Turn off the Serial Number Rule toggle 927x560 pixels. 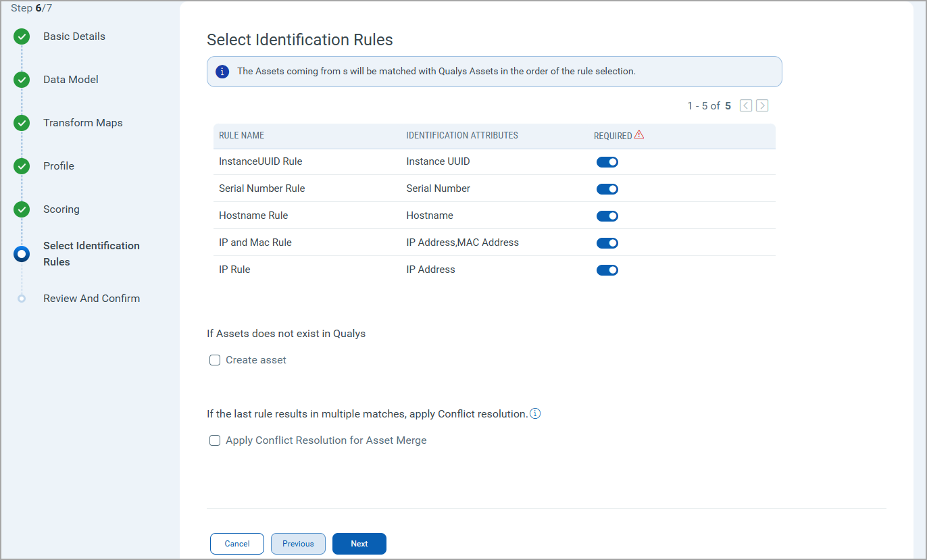click(607, 188)
